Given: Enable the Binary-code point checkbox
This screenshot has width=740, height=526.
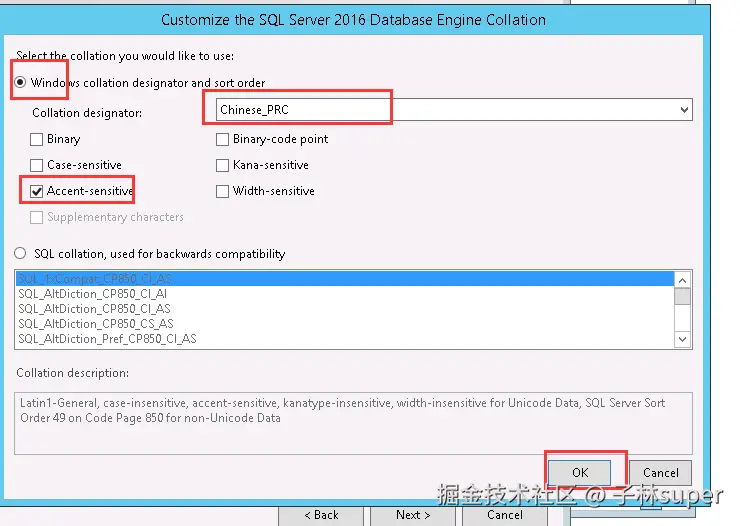Looking at the screenshot, I should point(222,140).
